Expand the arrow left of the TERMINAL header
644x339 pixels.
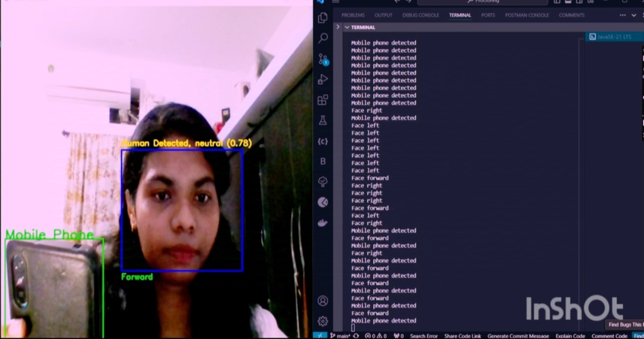point(338,27)
